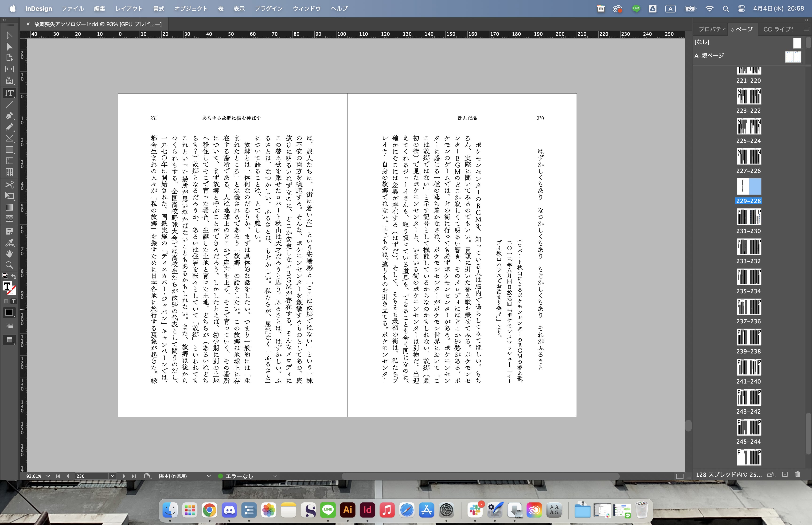Select the Hand tool
The image size is (812, 525).
[x=9, y=254]
